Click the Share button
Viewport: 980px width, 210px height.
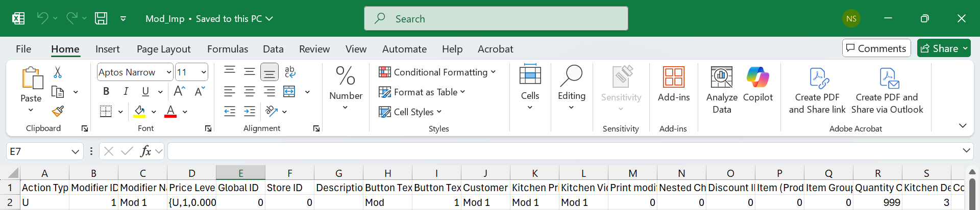coord(943,48)
